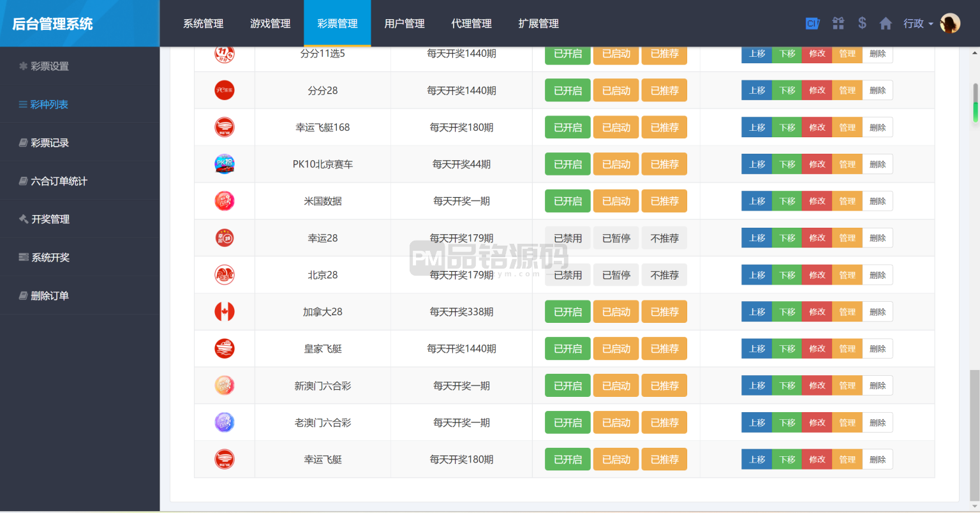Click the 老澳门六合彩 purple logo

pyautogui.click(x=225, y=422)
